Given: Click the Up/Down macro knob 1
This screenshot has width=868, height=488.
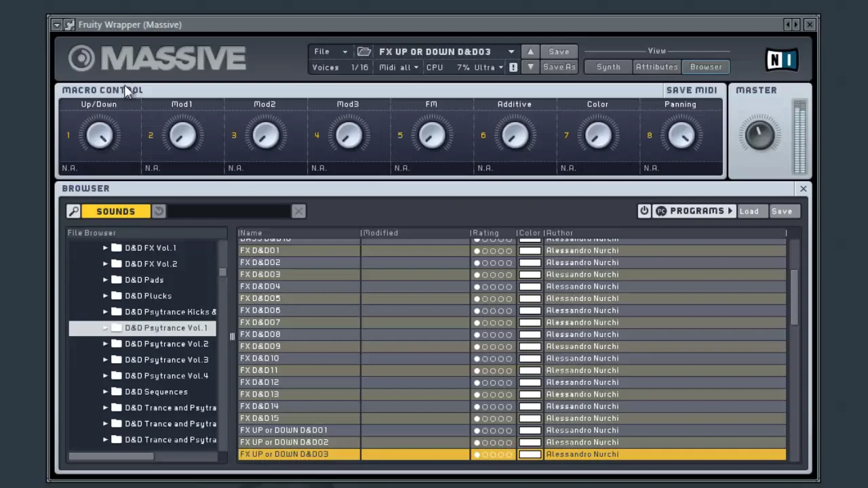Looking at the screenshot, I should (99, 135).
